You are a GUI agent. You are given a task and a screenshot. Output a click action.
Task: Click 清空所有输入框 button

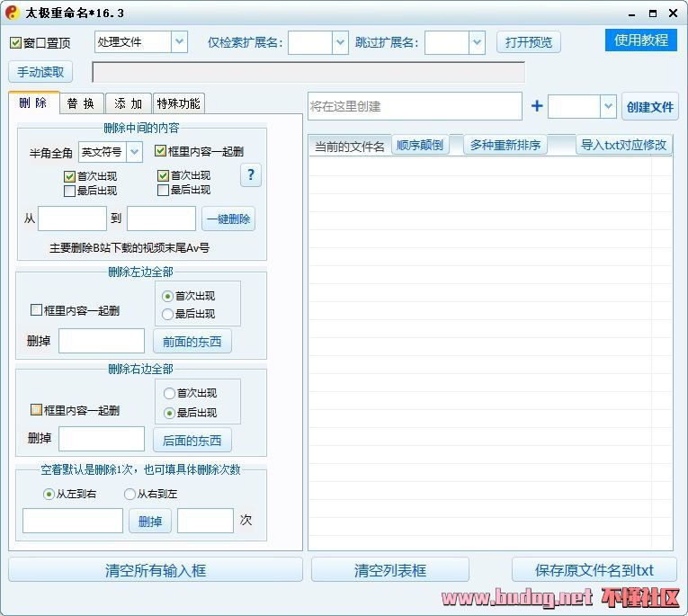pyautogui.click(x=156, y=570)
